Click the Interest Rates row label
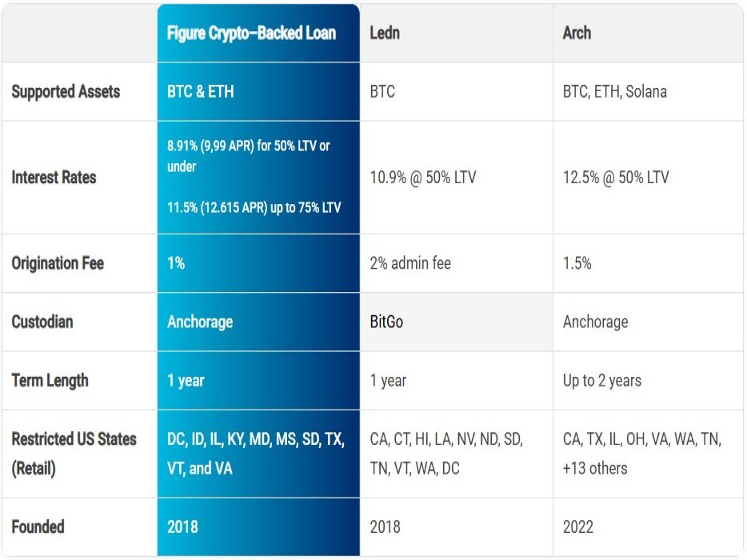The width and height of the screenshot is (747, 560). click(54, 177)
